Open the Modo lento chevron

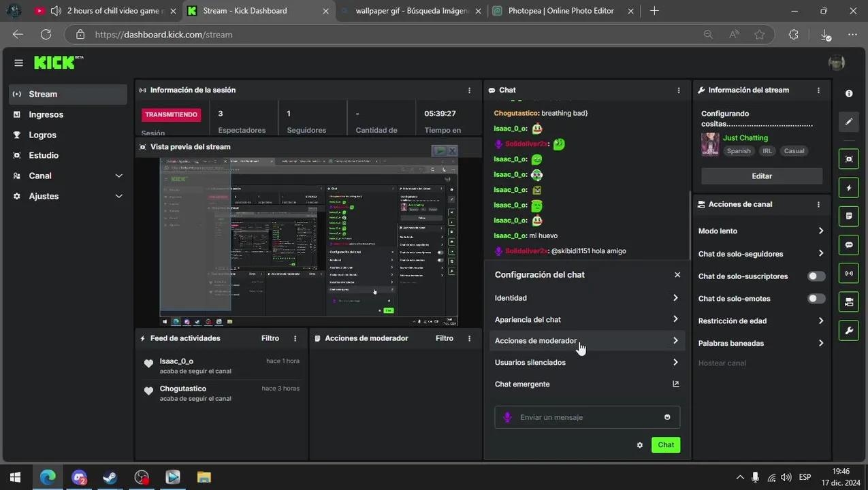[x=820, y=231]
